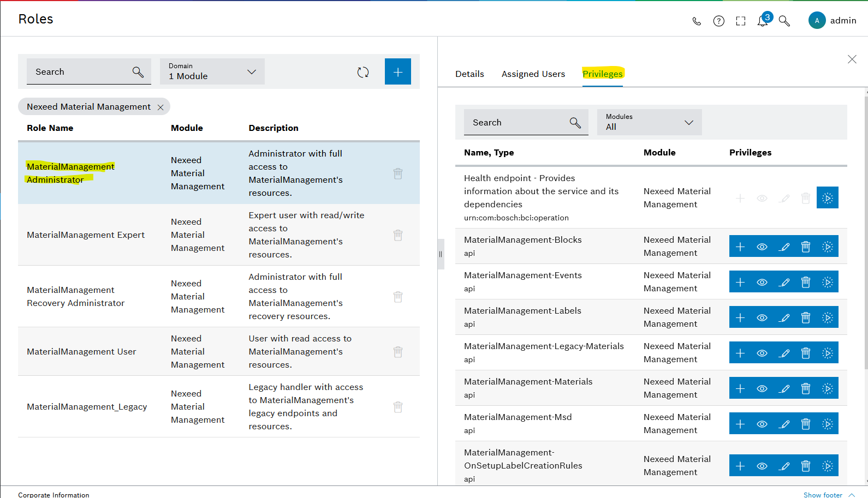Toggle edit privilege for MaterialManagement-Legacy-Materials

tap(784, 353)
